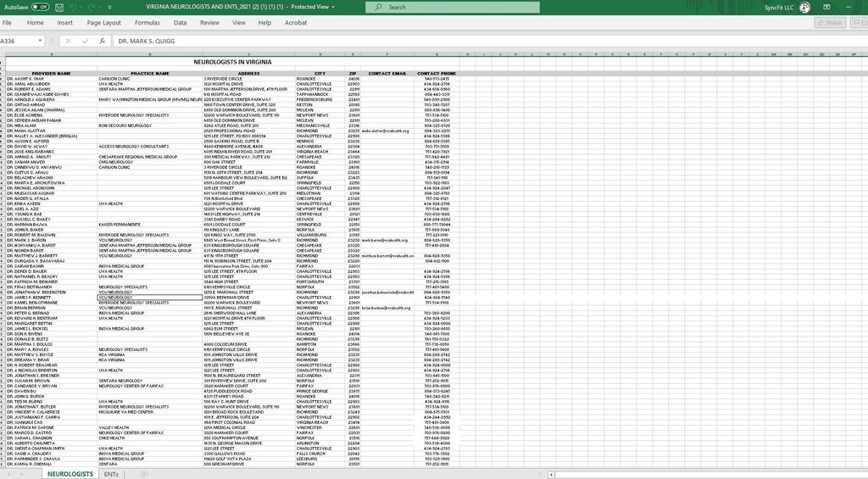868x479 pixels.
Task: Open the Ribbon Display Options icon
Action: tap(826, 7)
